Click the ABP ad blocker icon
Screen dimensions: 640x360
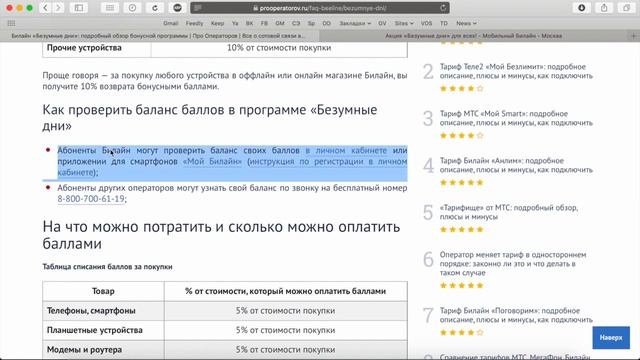pyautogui.click(x=177, y=8)
